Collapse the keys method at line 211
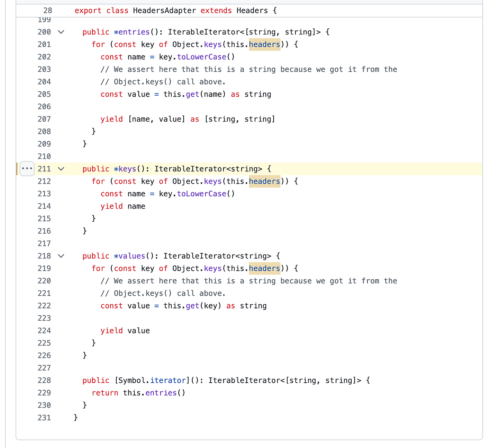The image size is (493, 448). click(x=61, y=168)
